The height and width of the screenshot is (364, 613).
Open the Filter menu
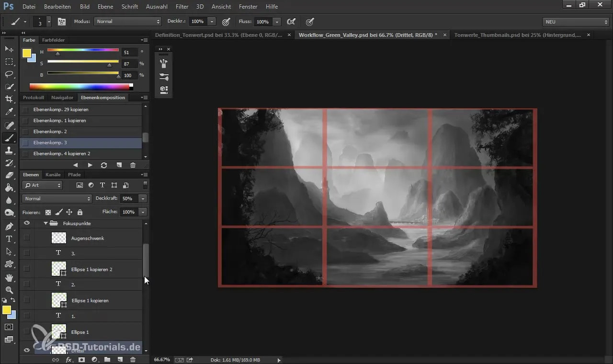182,7
